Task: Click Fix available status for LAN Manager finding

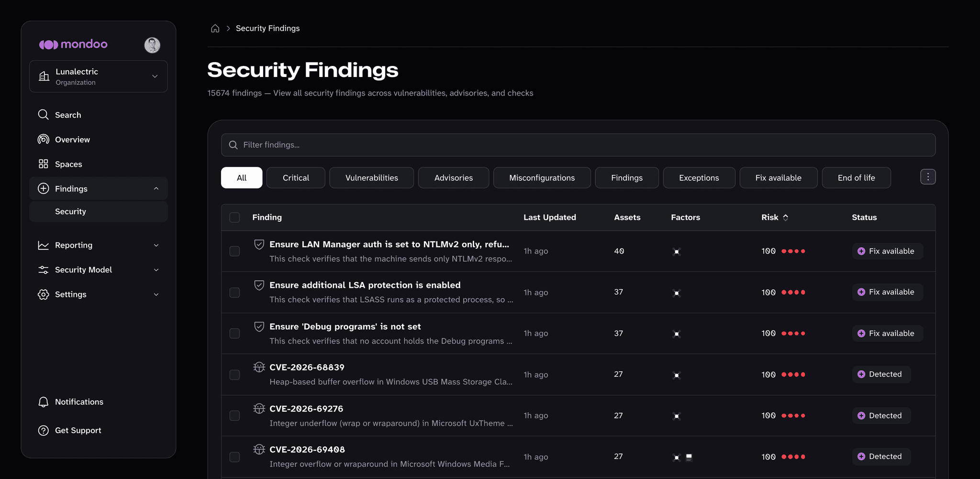Action: 887,251
